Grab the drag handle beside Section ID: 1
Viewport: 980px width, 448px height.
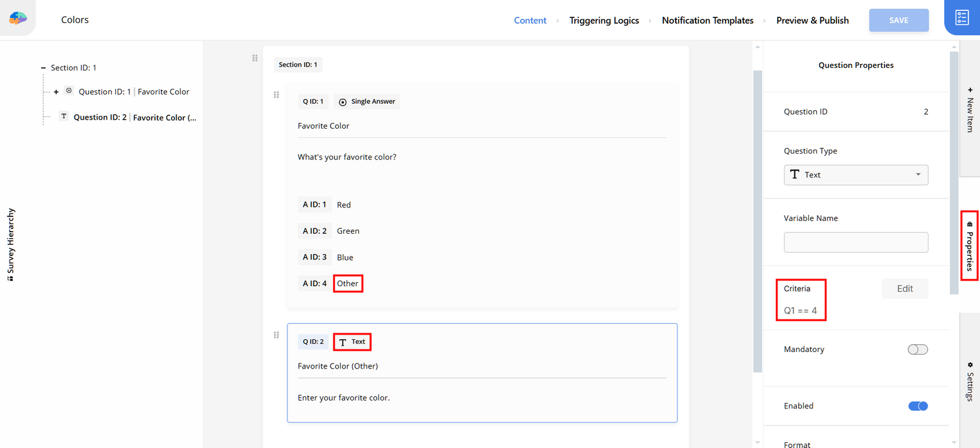[x=255, y=58]
